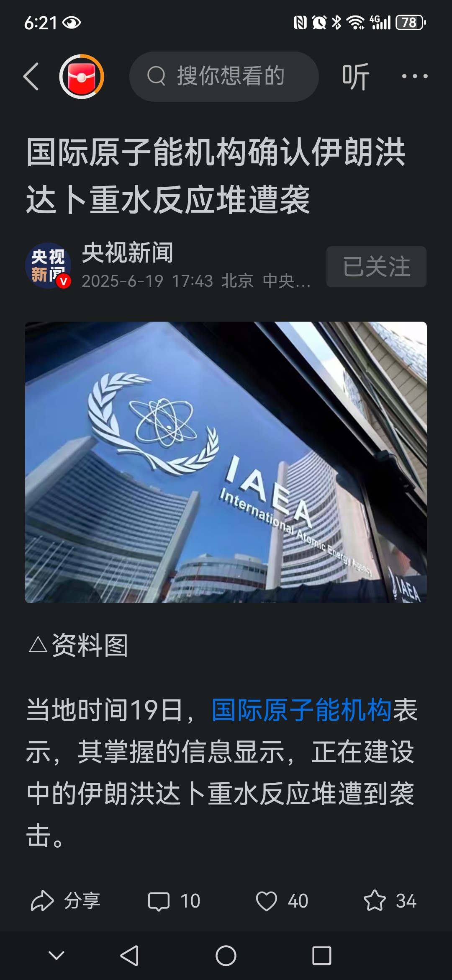Like the article with the heart icon
The height and width of the screenshot is (980, 452).
267,901
